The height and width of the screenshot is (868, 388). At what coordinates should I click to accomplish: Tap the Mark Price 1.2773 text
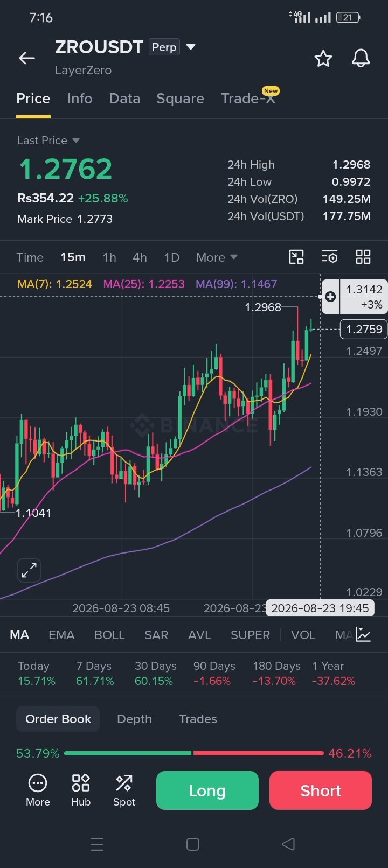[65, 219]
